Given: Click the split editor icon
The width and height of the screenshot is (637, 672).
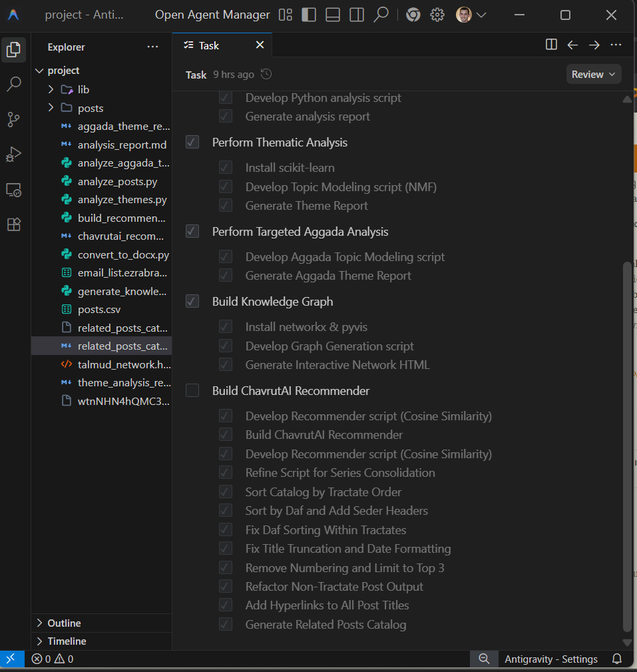Looking at the screenshot, I should coord(551,45).
